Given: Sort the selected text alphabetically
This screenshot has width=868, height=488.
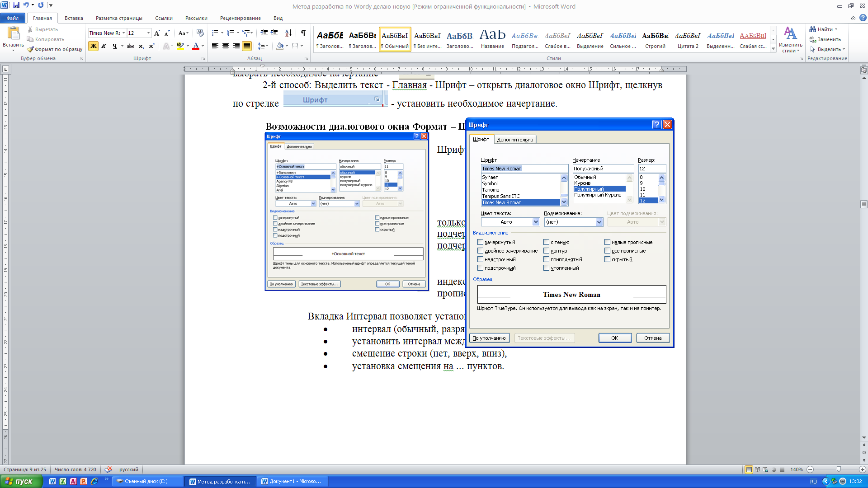Looking at the screenshot, I should pyautogui.click(x=288, y=33).
